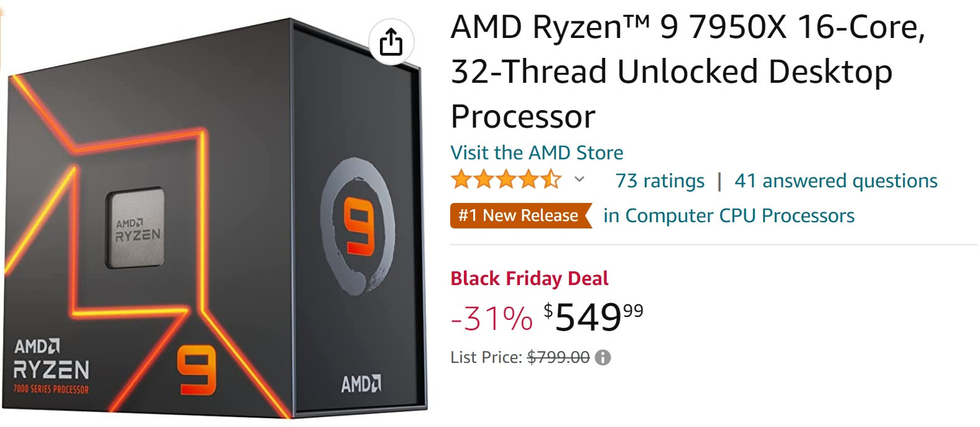The height and width of the screenshot is (427, 980).
Task: Click the large orange 9 on box front
Action: 197,371
